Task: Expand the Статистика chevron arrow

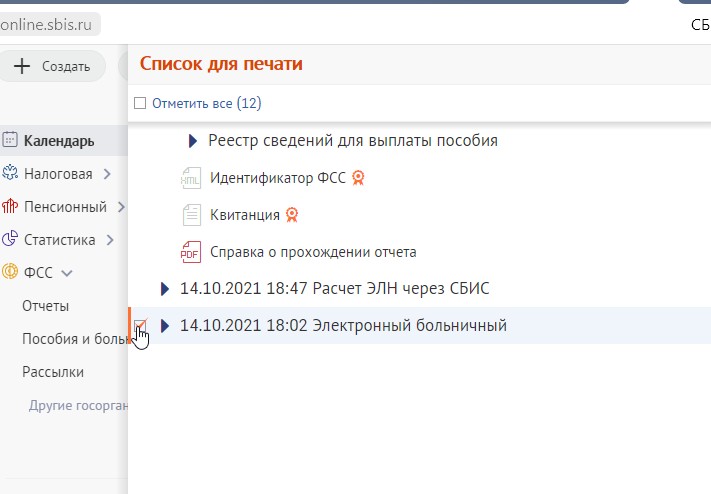Action: [x=110, y=240]
